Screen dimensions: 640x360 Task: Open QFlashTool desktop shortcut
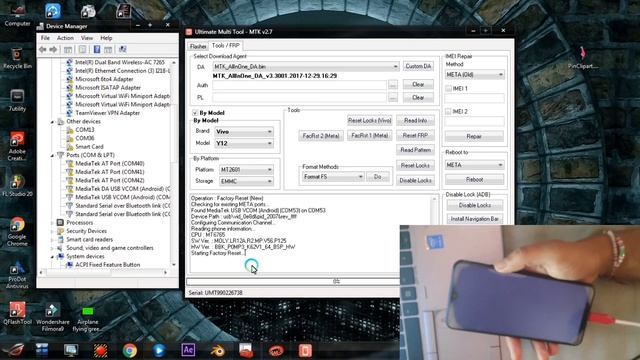point(17,313)
